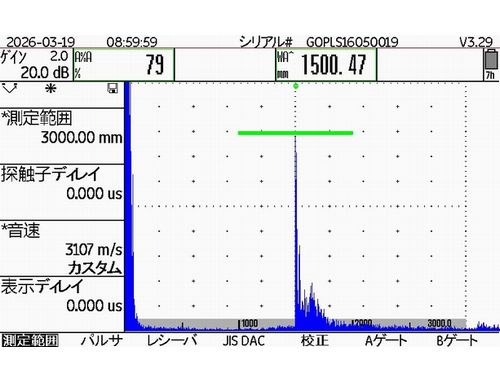Open the Aゲート menu tab
The width and height of the screenshot is (500, 383).
coord(386,341)
